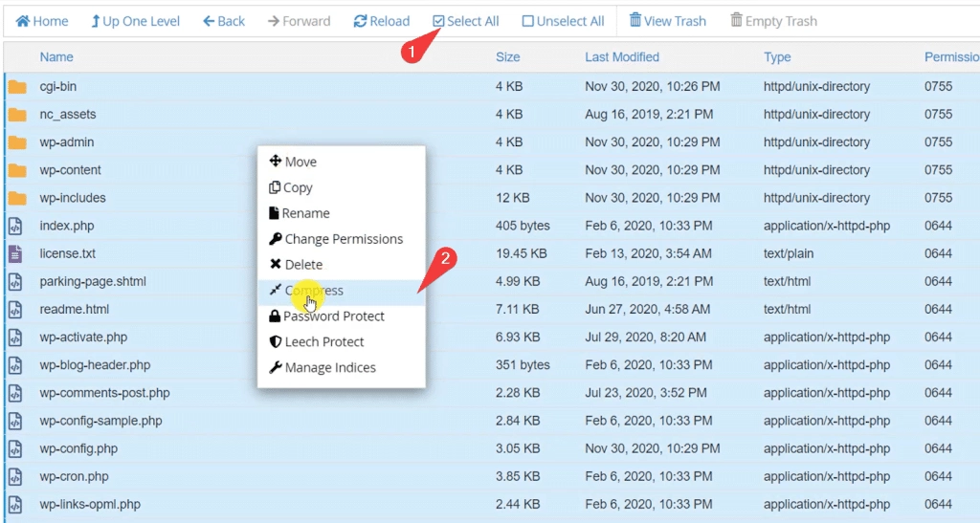
Task: Click the wp-activate.php file icon
Action: point(15,338)
